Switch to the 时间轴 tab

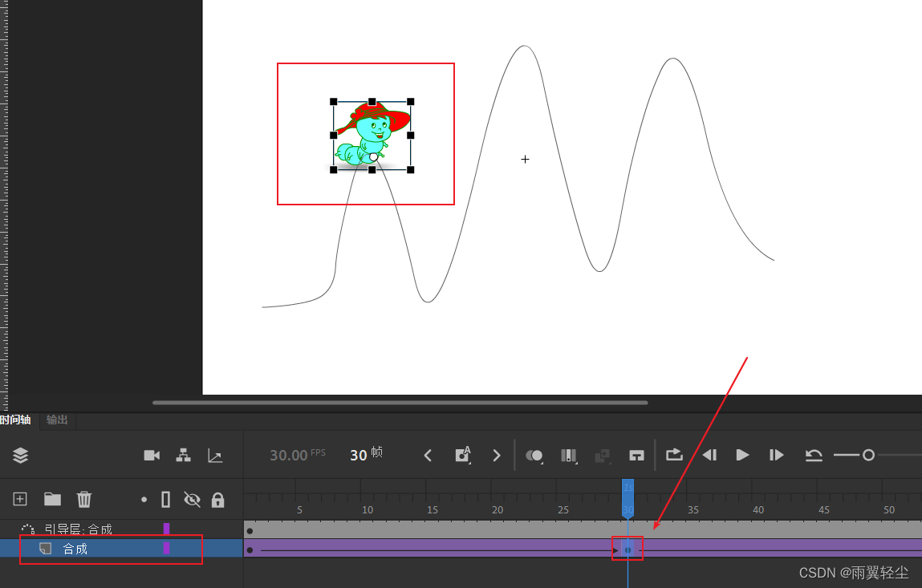[x=15, y=420]
